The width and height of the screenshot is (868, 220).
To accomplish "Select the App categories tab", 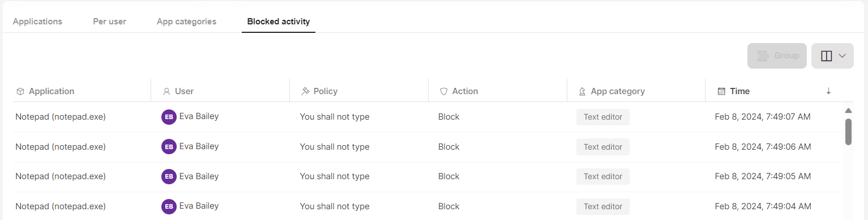I will tap(186, 22).
